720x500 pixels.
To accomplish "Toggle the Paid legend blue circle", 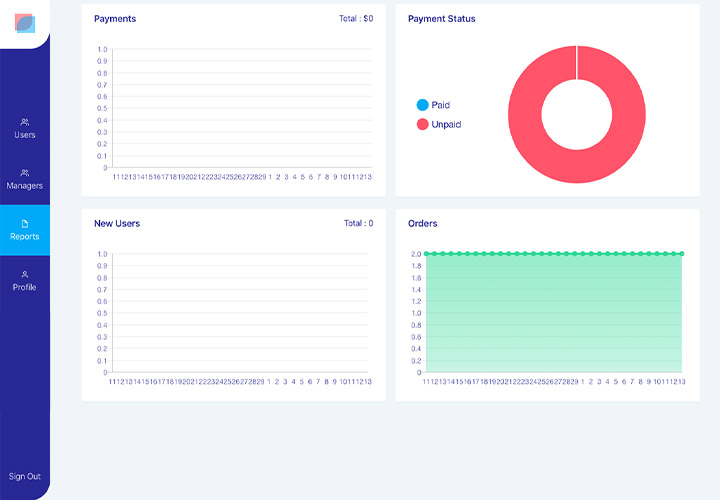I will click(x=422, y=105).
